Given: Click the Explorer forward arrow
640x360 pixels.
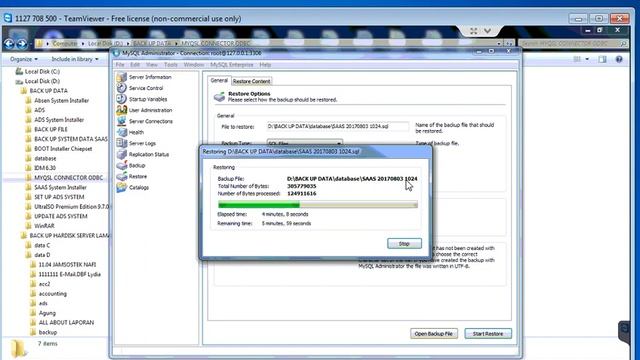Looking at the screenshot, I should [22, 43].
